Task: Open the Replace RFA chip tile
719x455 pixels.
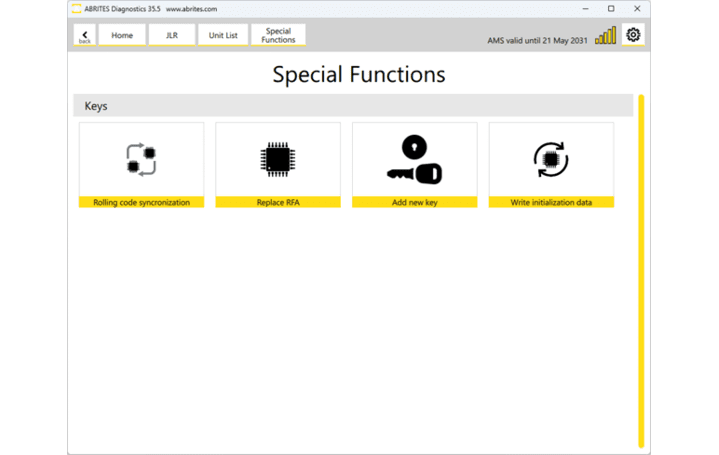Action: coord(278,165)
